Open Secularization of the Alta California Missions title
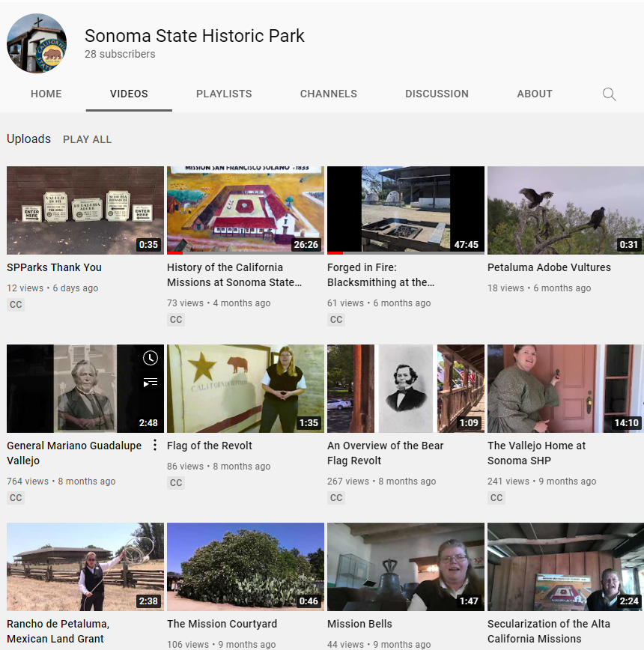644x650 pixels. tap(549, 631)
